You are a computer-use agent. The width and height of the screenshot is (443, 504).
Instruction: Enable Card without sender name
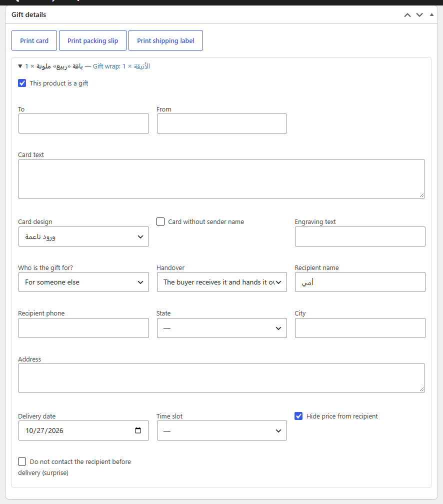(x=160, y=221)
